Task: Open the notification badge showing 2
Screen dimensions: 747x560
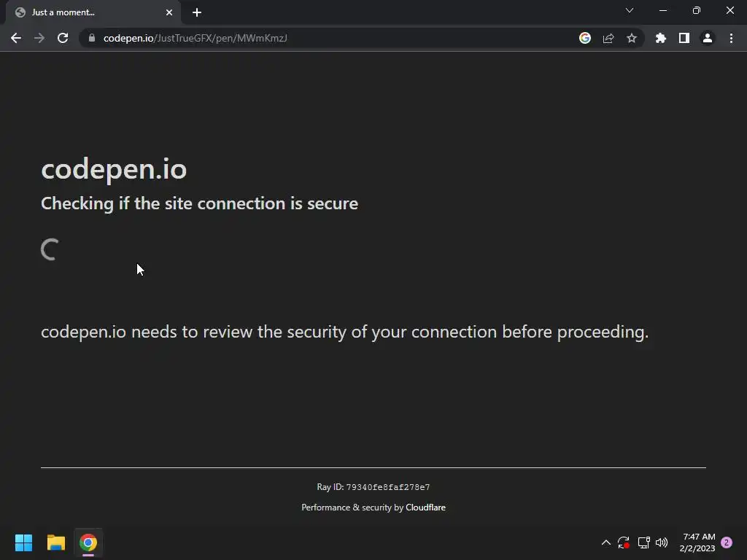Action: pos(727,542)
